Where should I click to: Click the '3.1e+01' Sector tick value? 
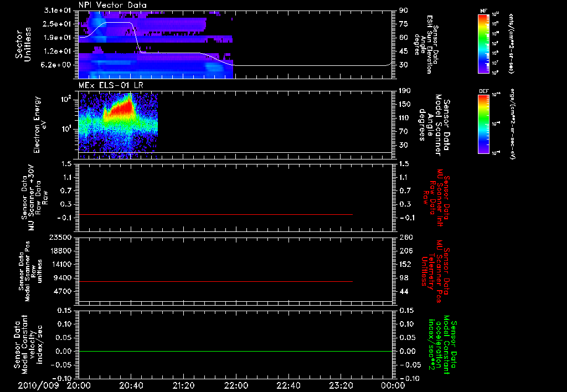click(x=58, y=11)
